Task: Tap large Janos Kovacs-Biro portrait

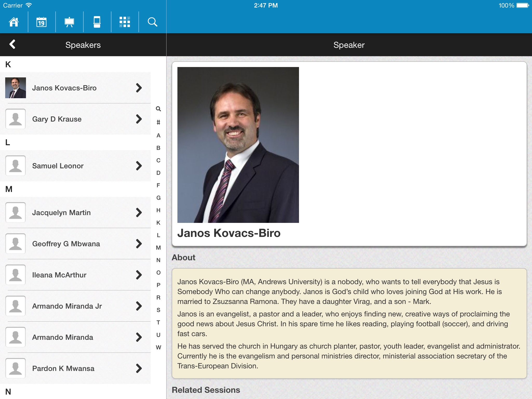Action: pyautogui.click(x=238, y=145)
